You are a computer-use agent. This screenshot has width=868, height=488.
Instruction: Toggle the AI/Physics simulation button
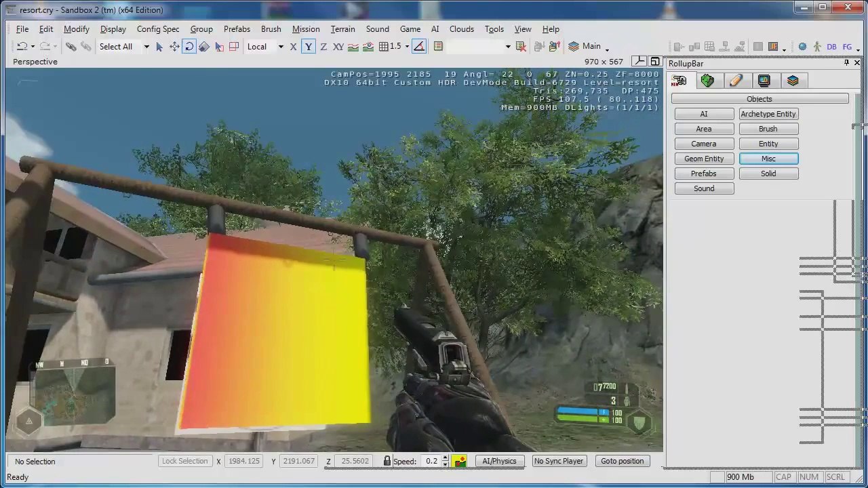pyautogui.click(x=499, y=461)
